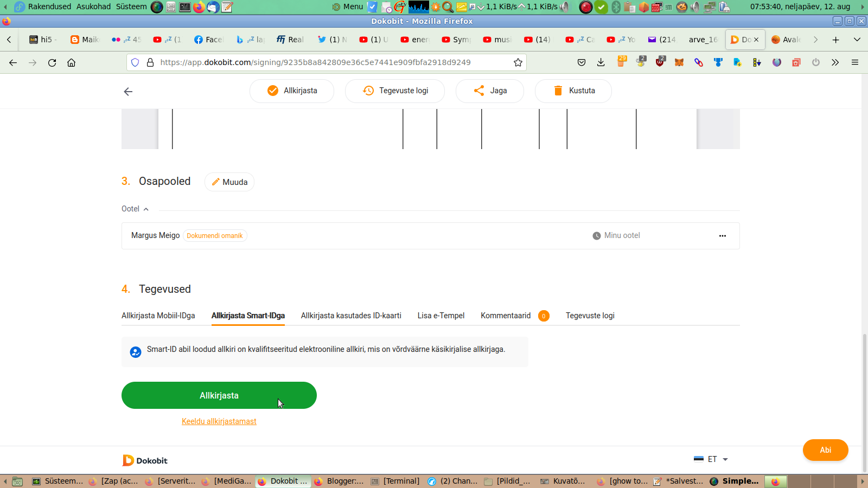Click the top Allkirjasta toolbar button
Viewport: 868px width, 488px height.
[292, 91]
